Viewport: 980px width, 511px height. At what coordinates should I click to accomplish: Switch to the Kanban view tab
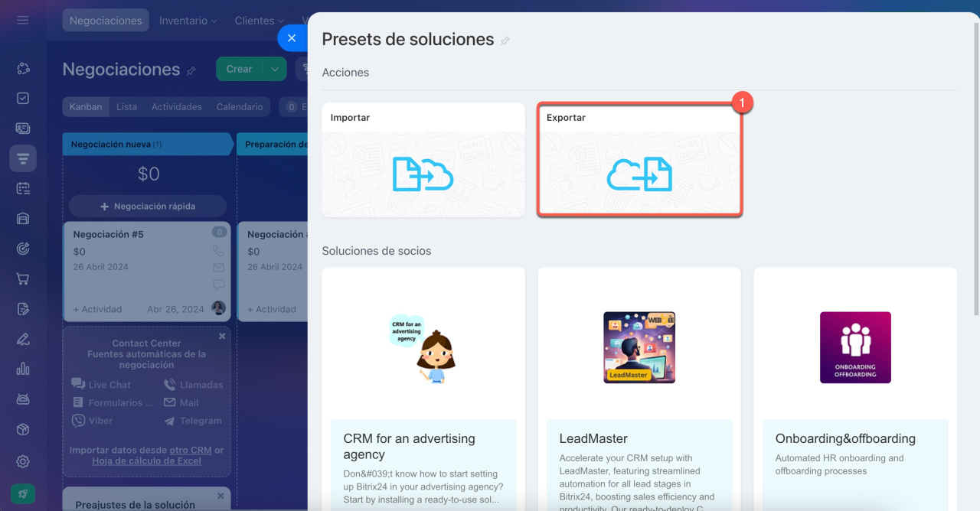click(x=86, y=107)
